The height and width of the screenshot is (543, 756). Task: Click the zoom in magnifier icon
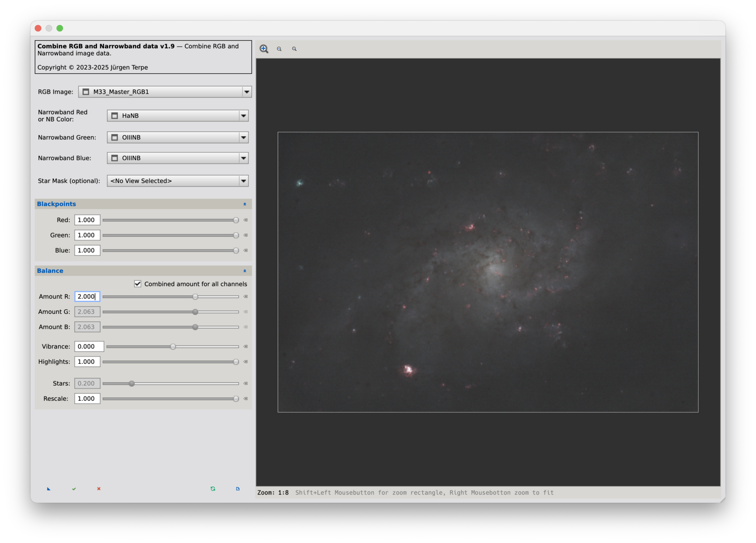(264, 49)
